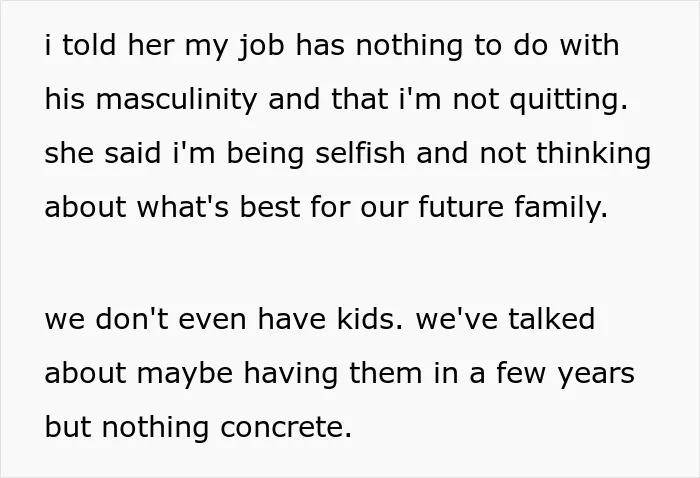Click the word "best" in the fourth line
This screenshot has width=700, height=478.
[x=270, y=207]
